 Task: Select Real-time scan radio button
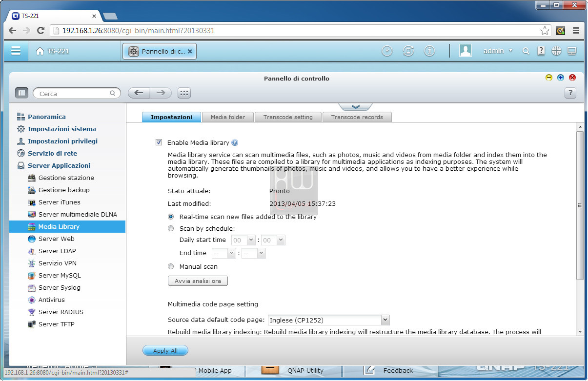click(171, 217)
